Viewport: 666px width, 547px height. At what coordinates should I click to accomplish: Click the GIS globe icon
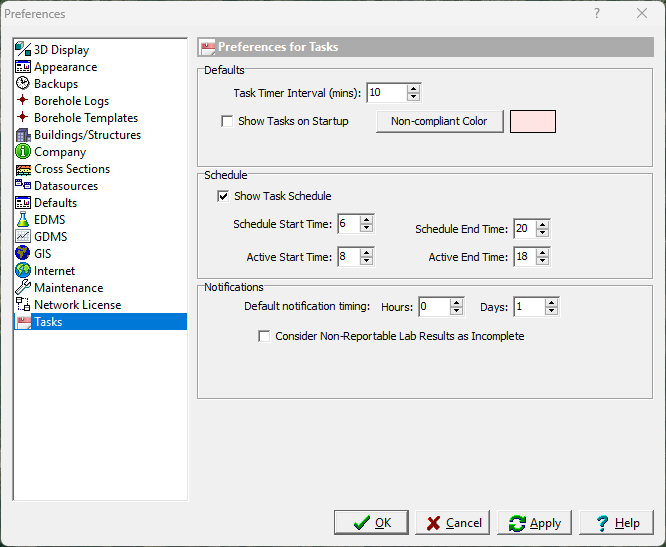[23, 254]
